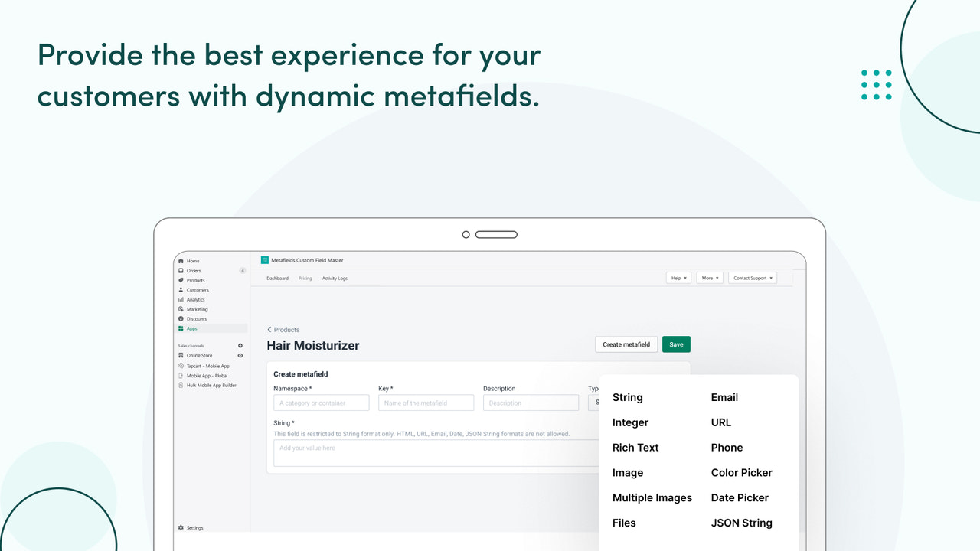
Task: Open the Metafields Custom Field Master app icon
Action: 266,259
